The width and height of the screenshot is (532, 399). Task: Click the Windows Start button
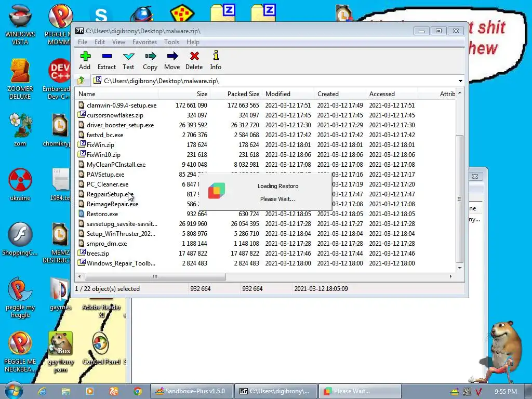(x=14, y=391)
